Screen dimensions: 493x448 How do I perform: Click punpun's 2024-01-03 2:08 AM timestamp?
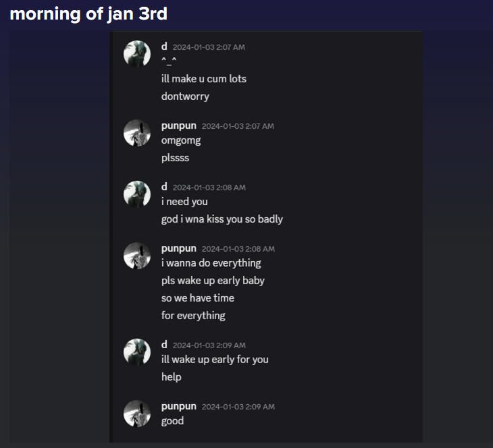[238, 249]
